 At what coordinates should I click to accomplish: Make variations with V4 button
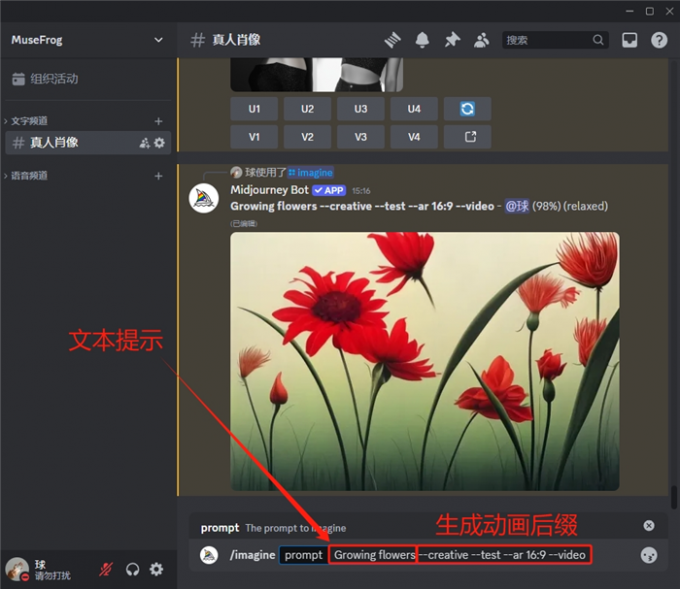coord(414,137)
